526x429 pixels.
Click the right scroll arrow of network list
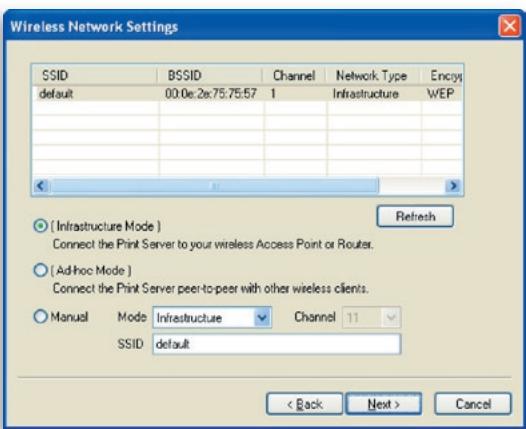[x=453, y=185]
